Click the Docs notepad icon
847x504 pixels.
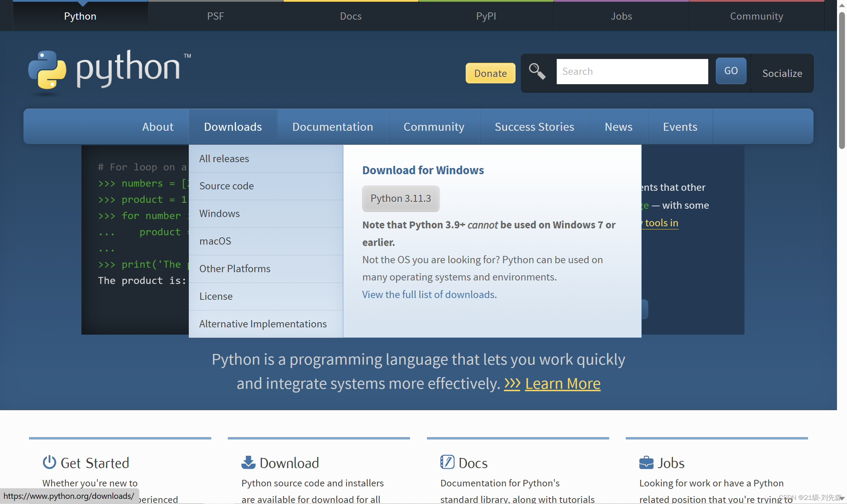pos(447,462)
